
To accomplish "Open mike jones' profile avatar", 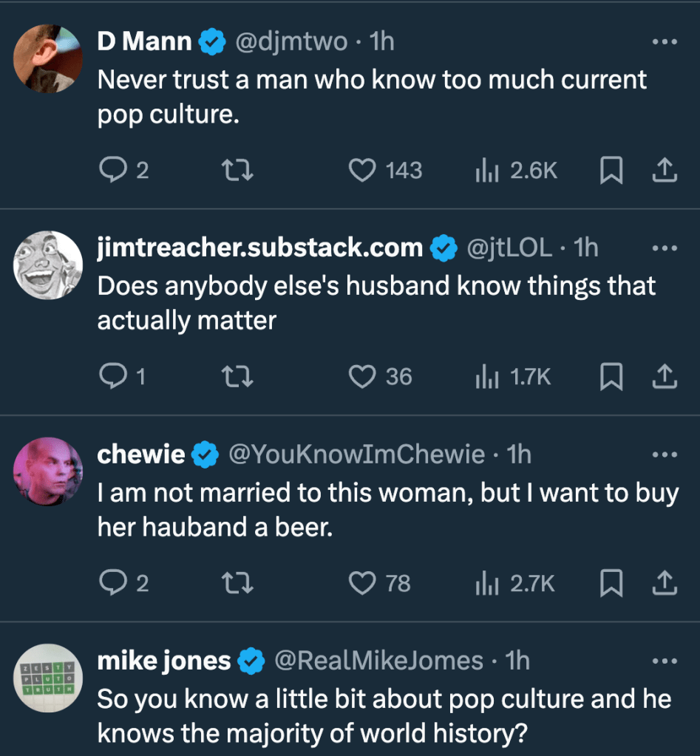I will tap(48, 678).
